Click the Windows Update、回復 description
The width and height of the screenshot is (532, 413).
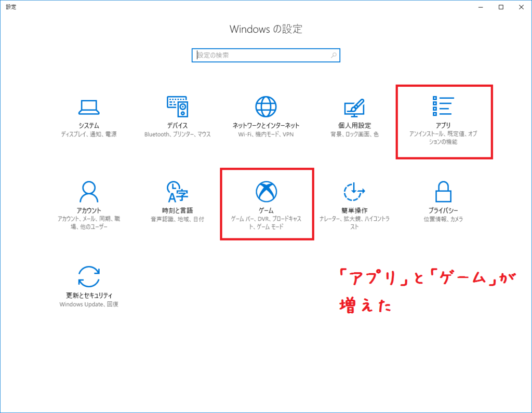click(x=89, y=304)
